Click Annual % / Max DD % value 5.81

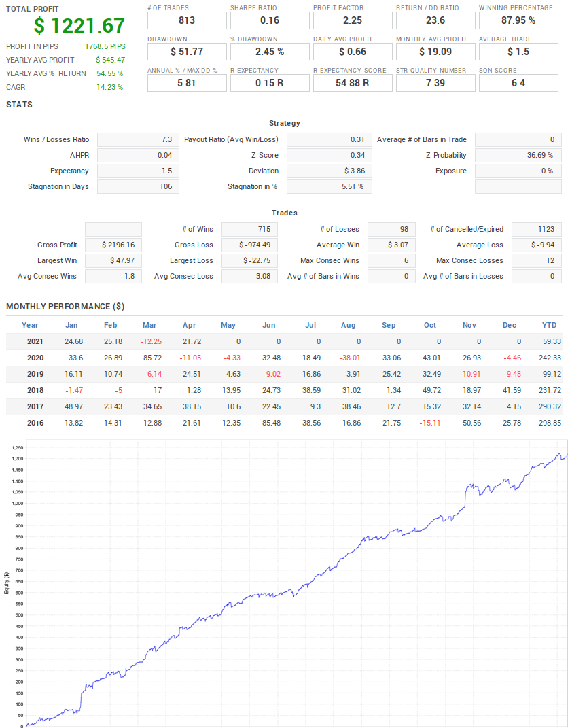[x=187, y=83]
